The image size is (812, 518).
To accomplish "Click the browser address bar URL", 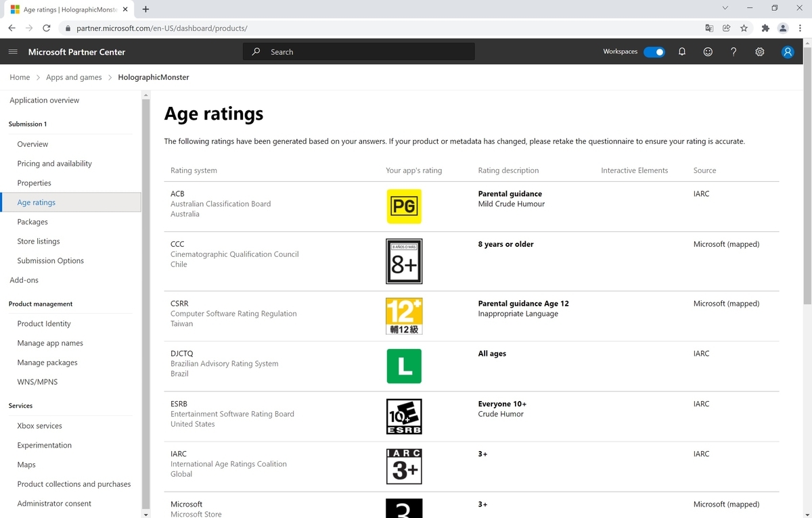I will pos(162,28).
